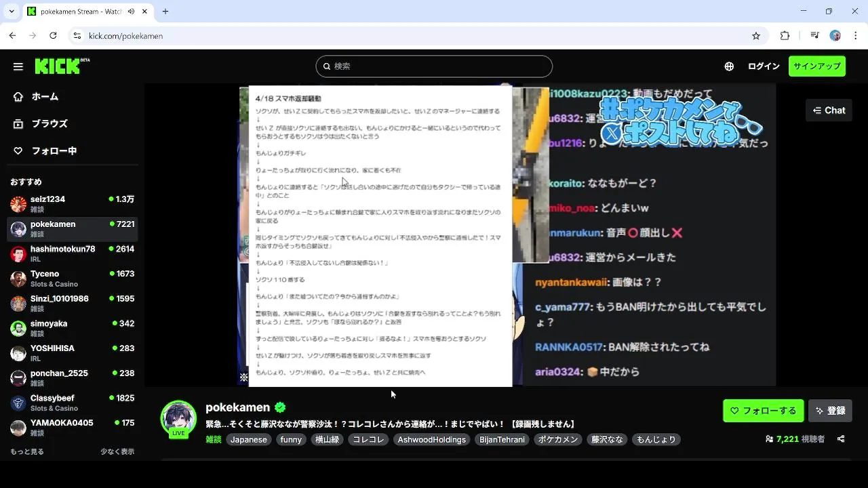868x488 pixels.
Task: Bookmark this page with star icon
Action: [756, 36]
